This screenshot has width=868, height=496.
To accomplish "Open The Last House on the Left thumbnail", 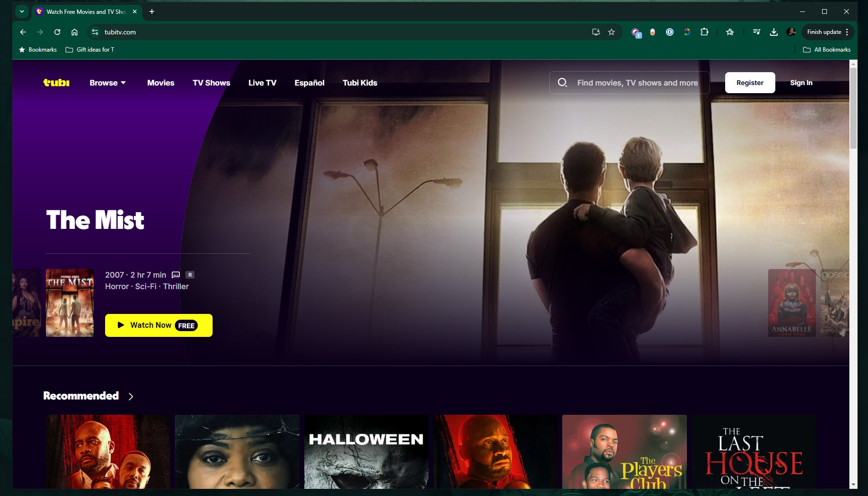I will pyautogui.click(x=753, y=452).
